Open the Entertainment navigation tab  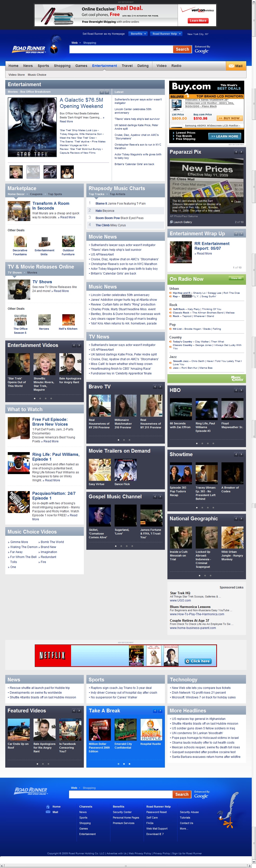[x=104, y=66]
